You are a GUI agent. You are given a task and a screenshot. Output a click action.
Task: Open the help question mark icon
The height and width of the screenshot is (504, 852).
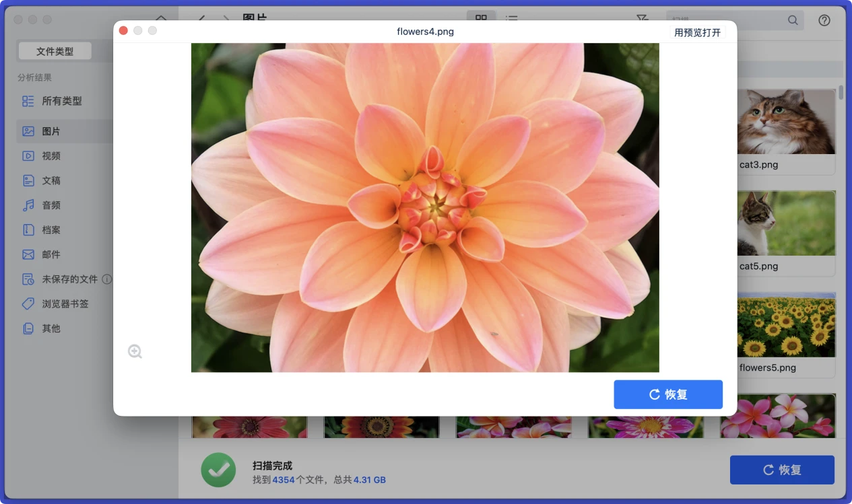pos(824,20)
